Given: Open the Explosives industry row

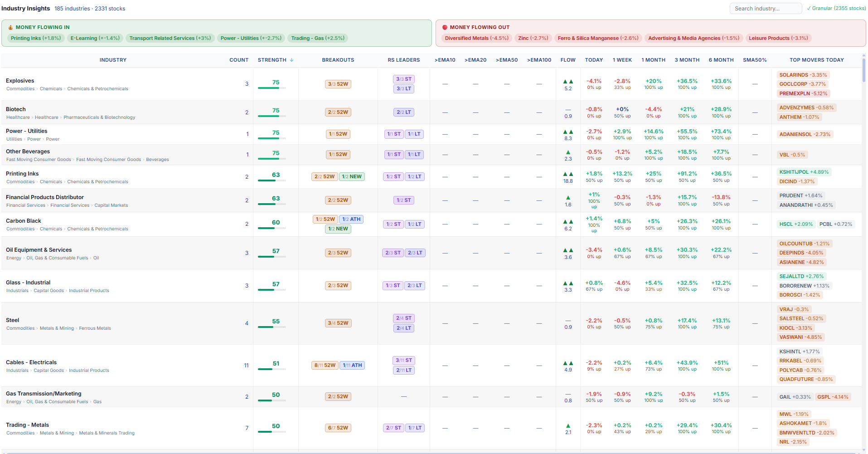Looking at the screenshot, I should tap(431, 84).
